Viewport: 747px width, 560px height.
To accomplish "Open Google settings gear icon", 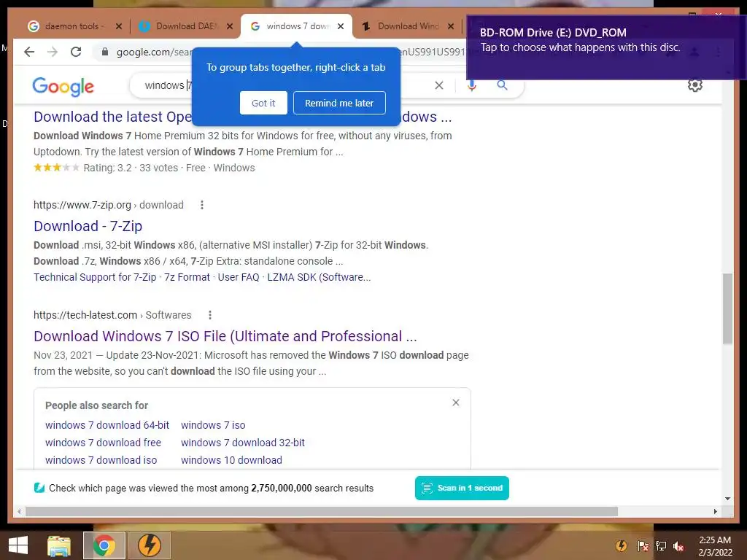I will (695, 85).
